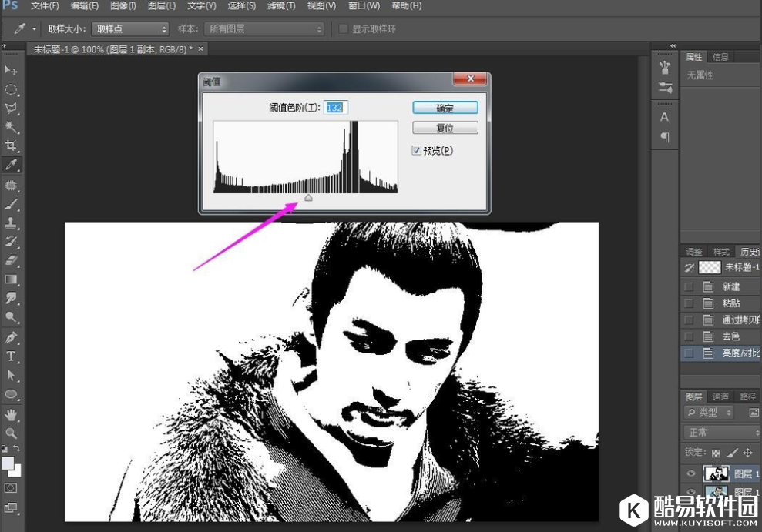Select the Hand tool
The height and width of the screenshot is (532, 762).
(x=12, y=414)
